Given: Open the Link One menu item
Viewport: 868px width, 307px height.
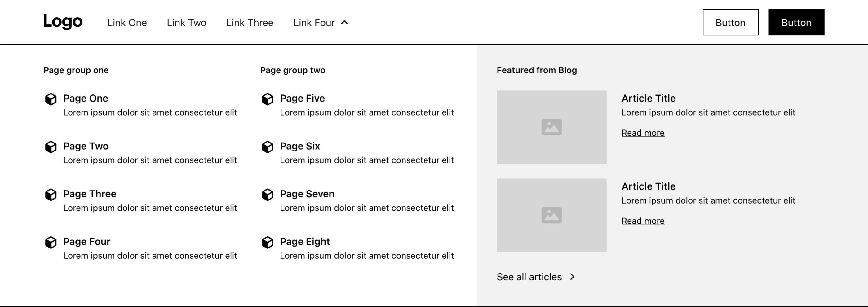Looking at the screenshot, I should point(127,23).
